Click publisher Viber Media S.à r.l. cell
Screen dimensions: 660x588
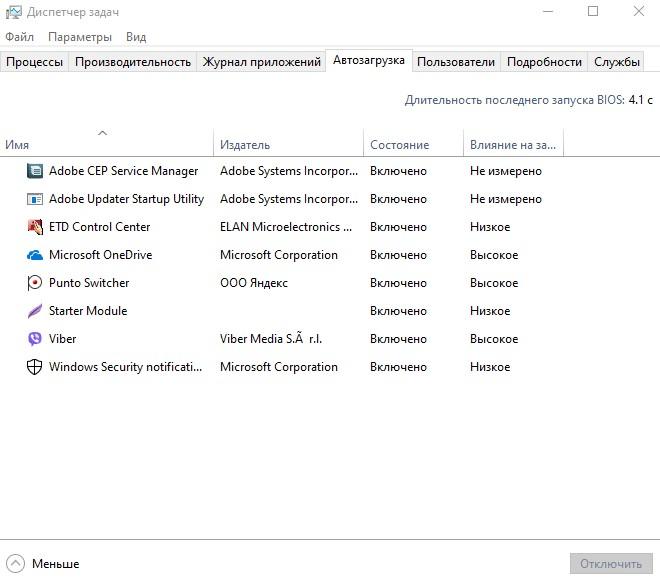(271, 339)
